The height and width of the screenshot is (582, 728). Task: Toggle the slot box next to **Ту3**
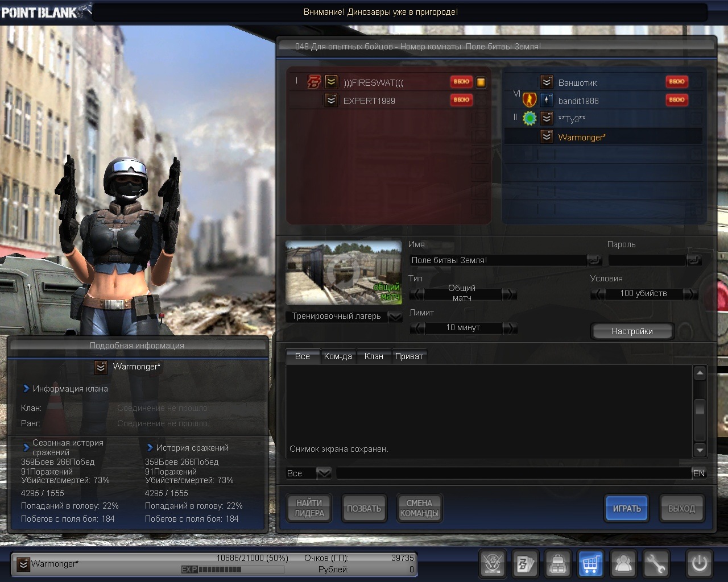pyautogui.click(x=696, y=119)
